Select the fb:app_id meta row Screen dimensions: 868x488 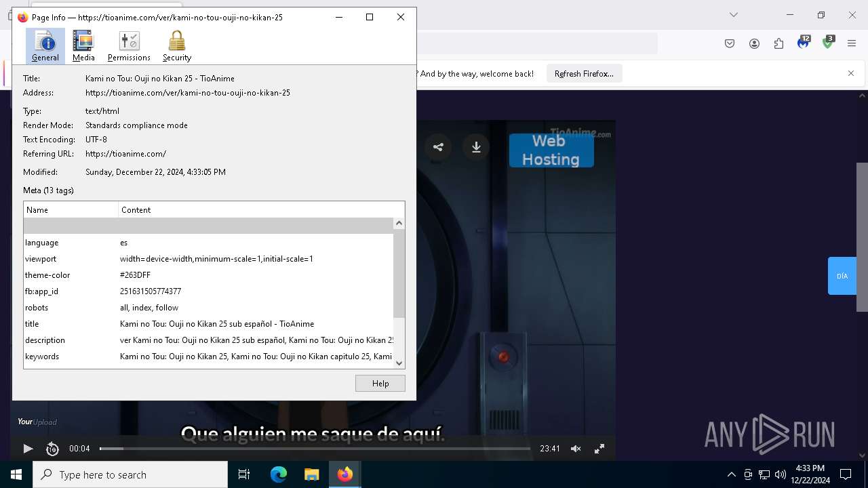(208, 291)
